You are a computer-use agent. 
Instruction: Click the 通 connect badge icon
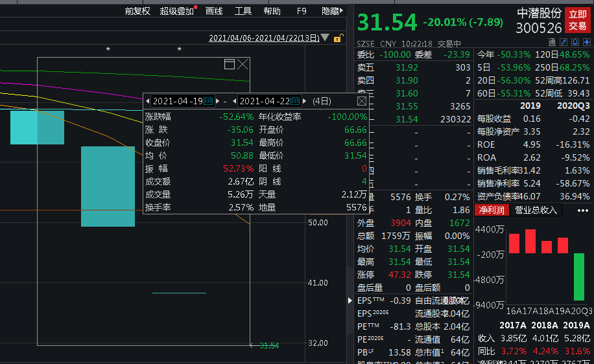tap(552, 42)
